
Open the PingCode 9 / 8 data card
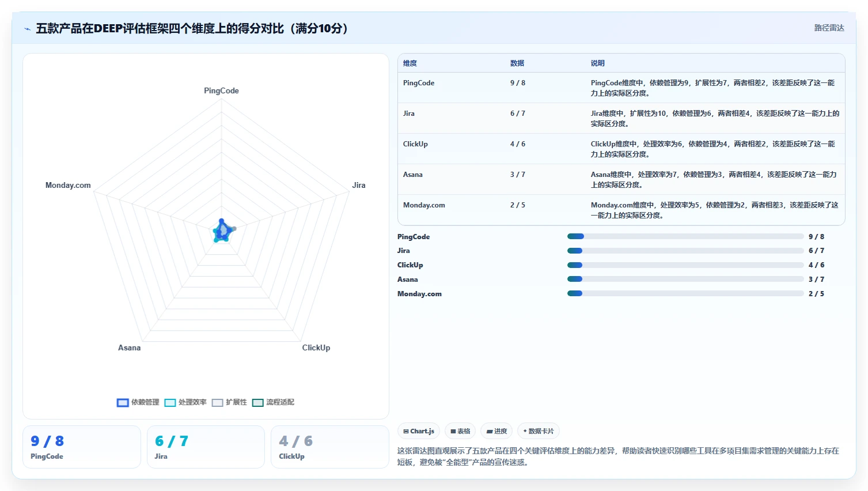tap(82, 447)
